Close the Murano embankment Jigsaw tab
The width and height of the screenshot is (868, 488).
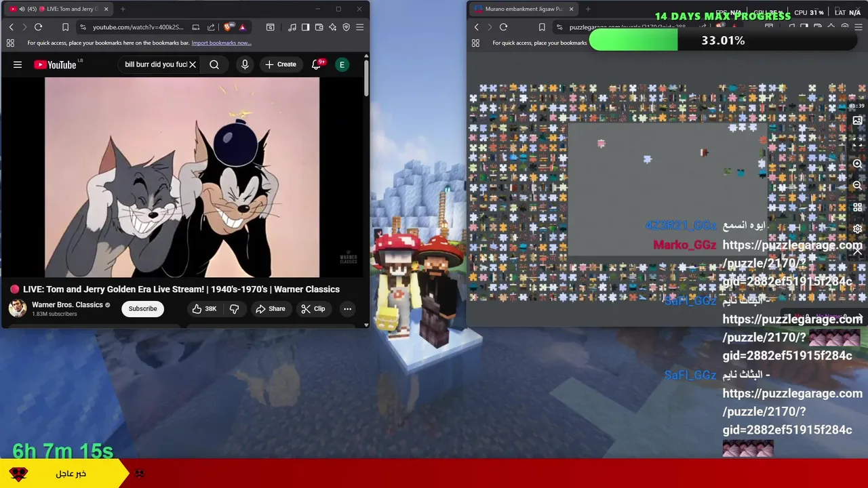[571, 9]
